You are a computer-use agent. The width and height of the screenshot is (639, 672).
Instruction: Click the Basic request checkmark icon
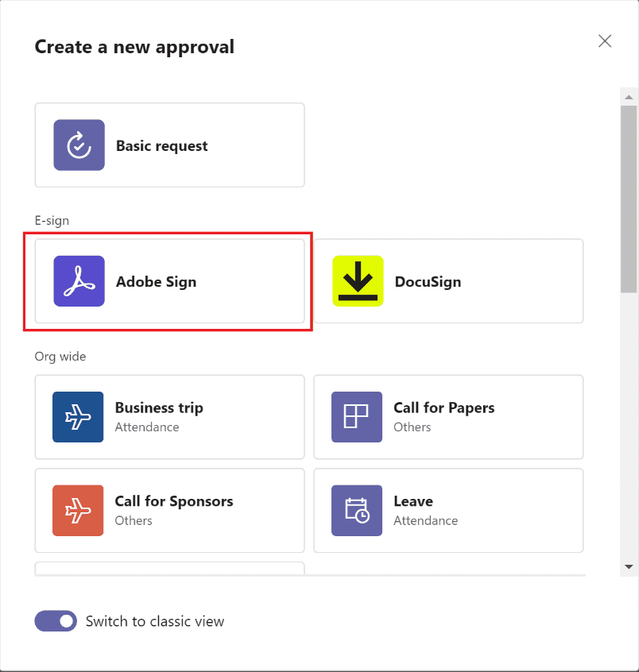point(79,145)
